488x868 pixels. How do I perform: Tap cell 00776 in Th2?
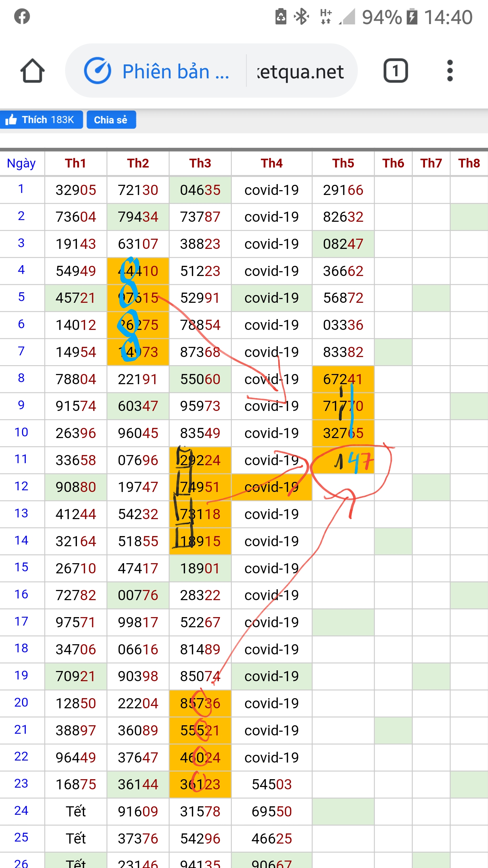pos(138,595)
